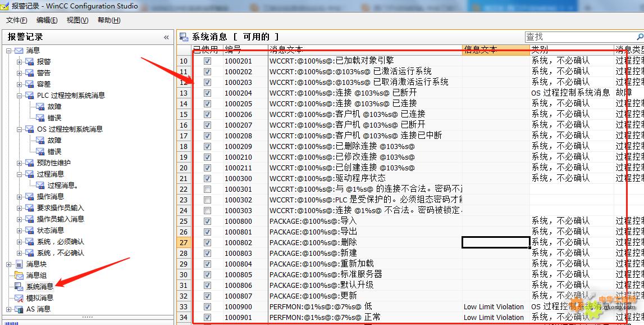644x325 pixels.
Task: Click the 编号 column header
Action: (245, 50)
